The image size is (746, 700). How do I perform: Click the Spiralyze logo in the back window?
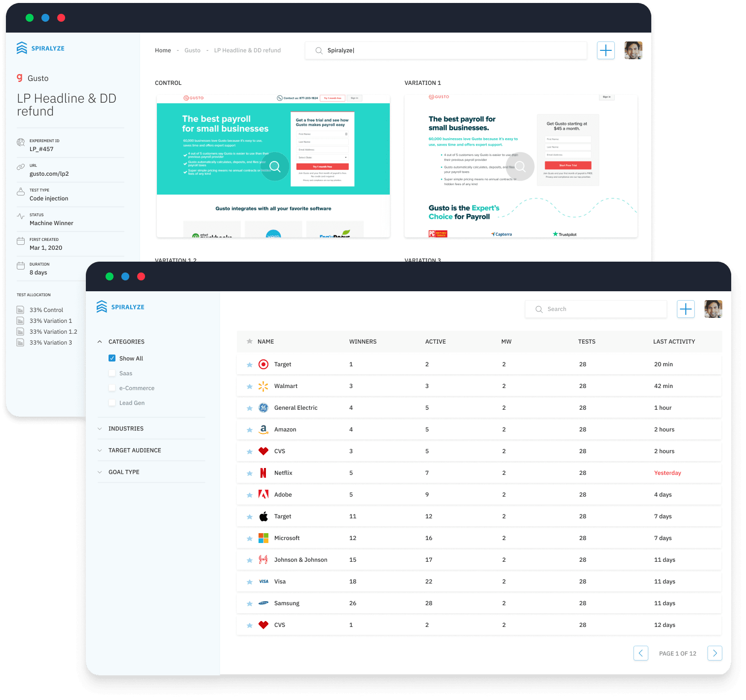pyautogui.click(x=40, y=48)
